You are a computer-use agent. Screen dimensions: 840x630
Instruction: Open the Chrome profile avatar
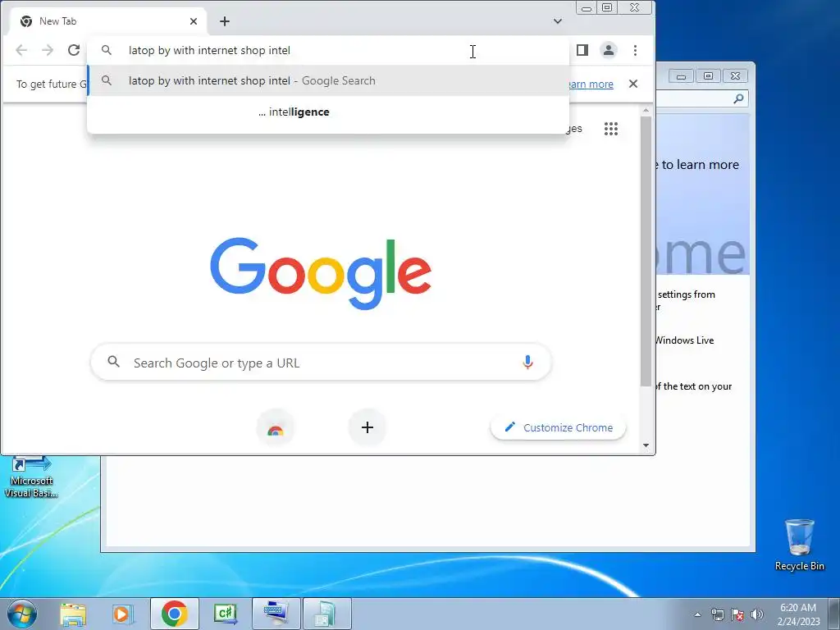pos(609,50)
